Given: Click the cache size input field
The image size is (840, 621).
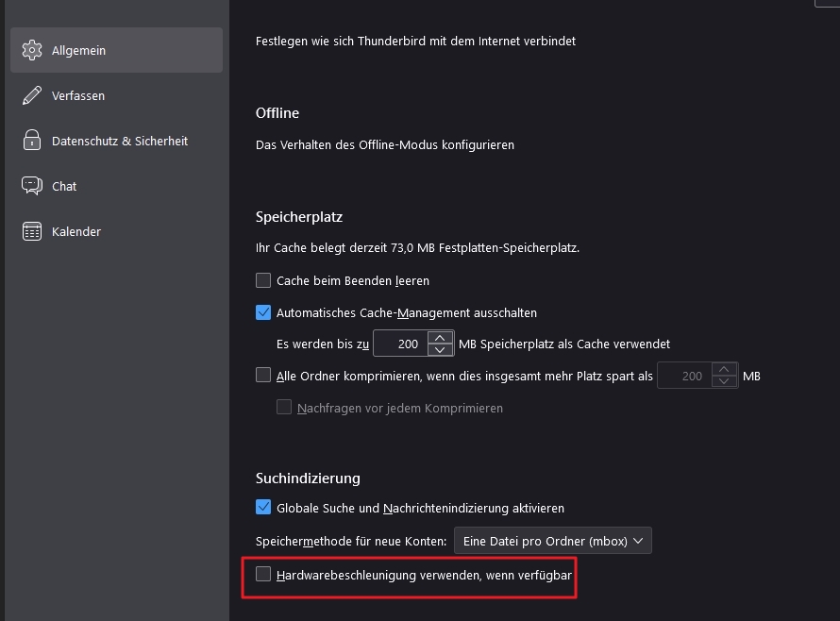Looking at the screenshot, I should (401, 344).
